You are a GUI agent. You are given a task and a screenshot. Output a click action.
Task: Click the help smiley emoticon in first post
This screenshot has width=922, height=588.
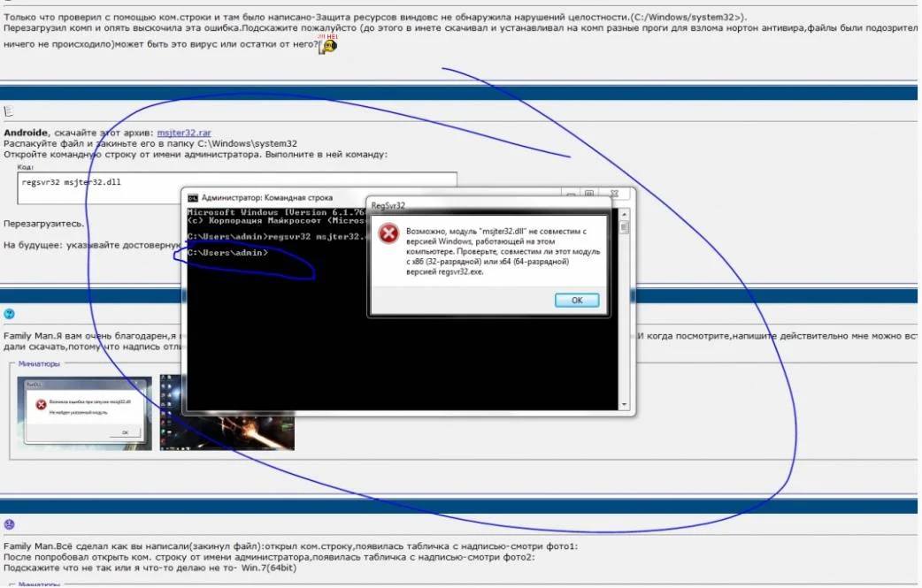[328, 44]
